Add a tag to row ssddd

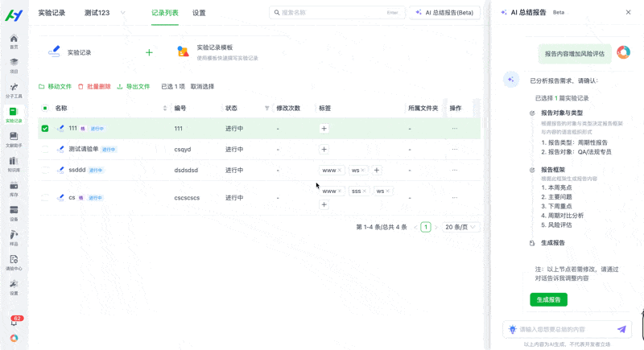click(377, 170)
